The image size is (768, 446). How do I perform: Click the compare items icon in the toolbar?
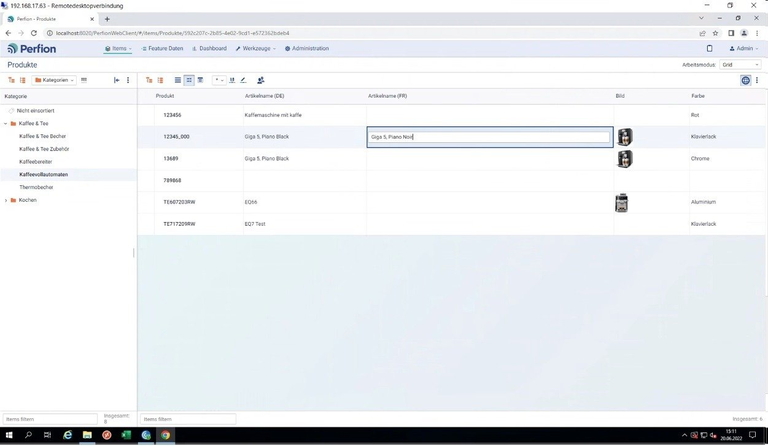pos(232,80)
